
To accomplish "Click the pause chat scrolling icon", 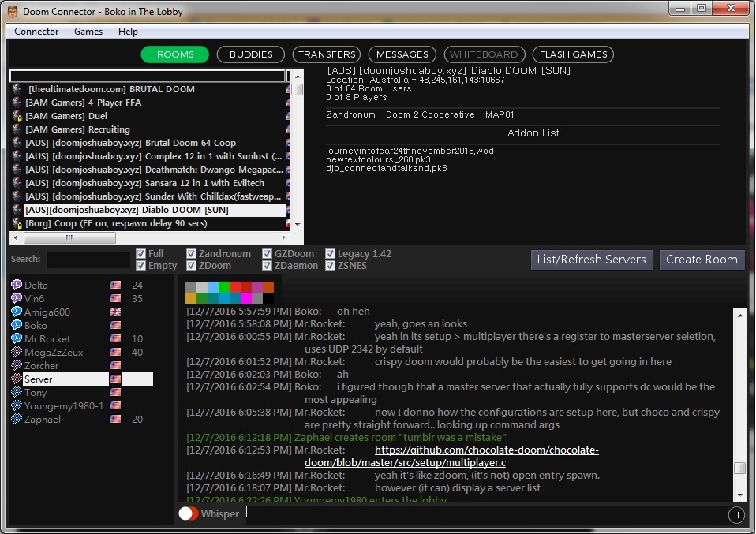I will (x=736, y=515).
